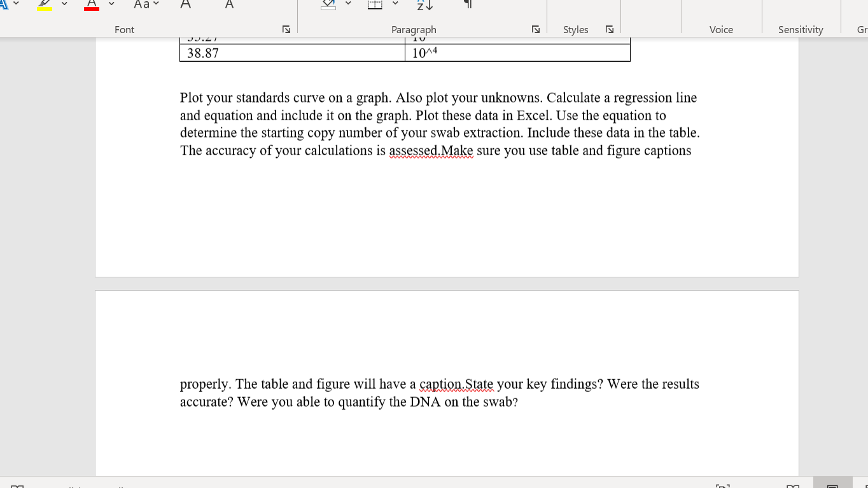The image size is (868, 488).
Task: Launch the Paragraph settings dialog
Action: [x=536, y=29]
